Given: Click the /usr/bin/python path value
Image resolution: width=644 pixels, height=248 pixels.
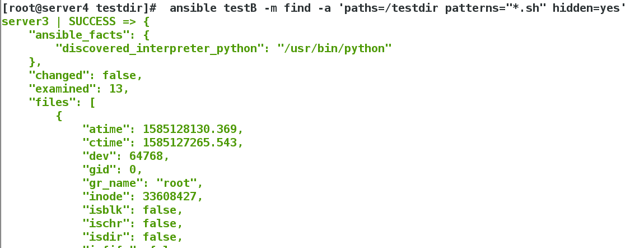Looking at the screenshot, I should (334, 48).
